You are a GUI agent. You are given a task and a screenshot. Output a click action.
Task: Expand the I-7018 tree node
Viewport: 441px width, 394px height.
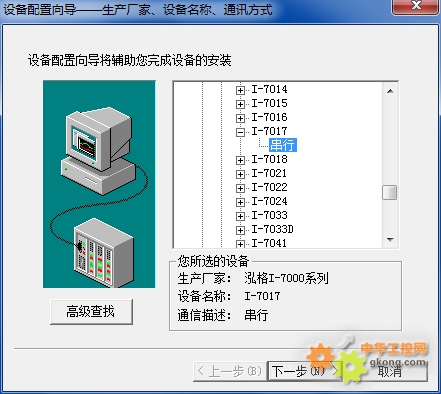tap(240, 160)
